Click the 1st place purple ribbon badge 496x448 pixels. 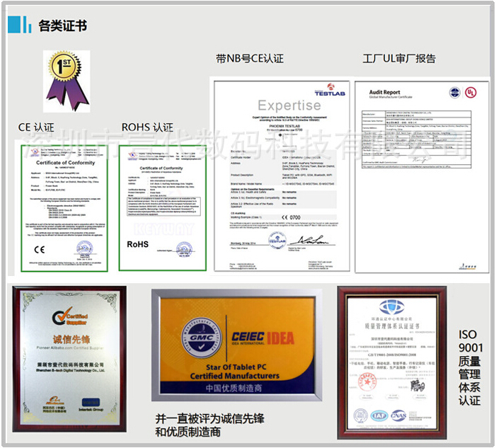(x=59, y=76)
